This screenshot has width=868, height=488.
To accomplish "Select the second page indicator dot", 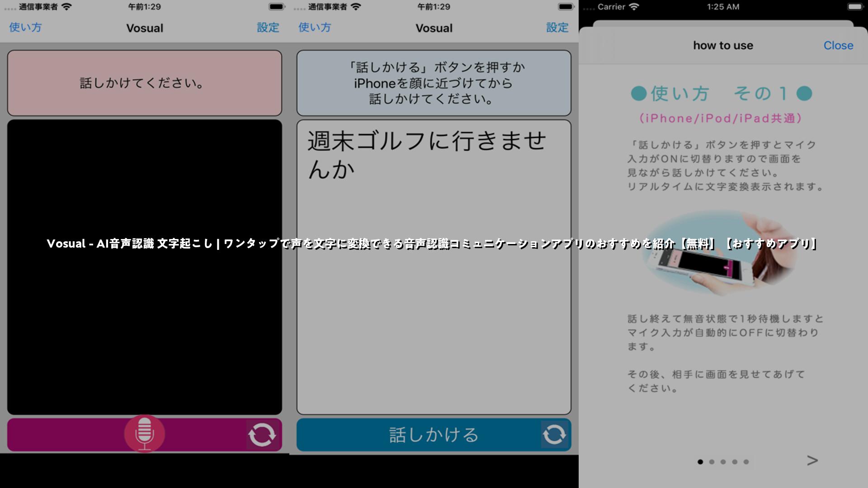I will (x=712, y=462).
